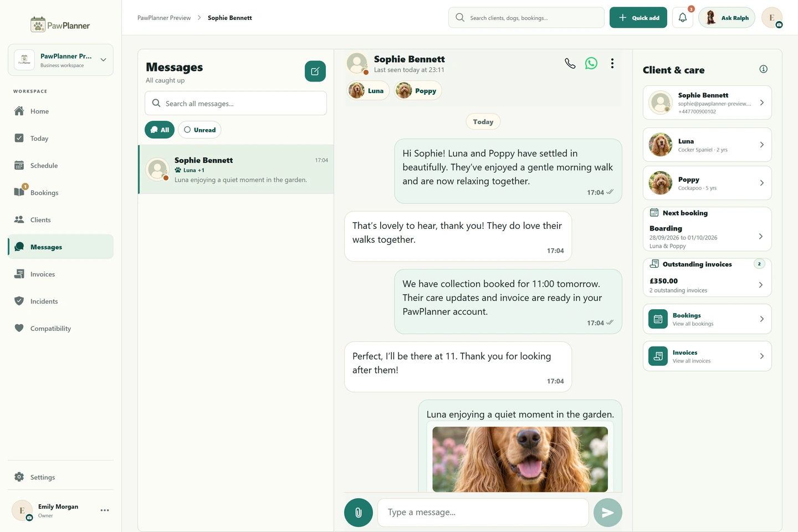Click the Ask Ralph button
798x532 pixels.
(x=727, y=18)
